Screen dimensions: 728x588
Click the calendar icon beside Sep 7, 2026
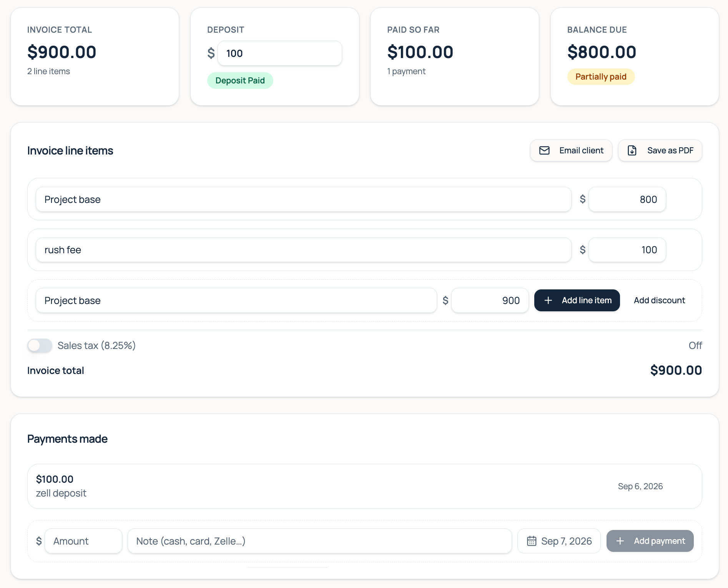pos(532,541)
